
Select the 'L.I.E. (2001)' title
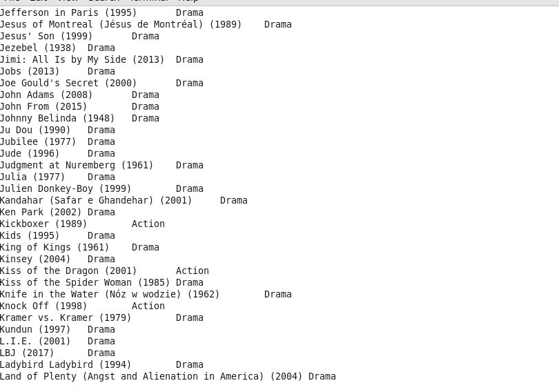click(35, 342)
